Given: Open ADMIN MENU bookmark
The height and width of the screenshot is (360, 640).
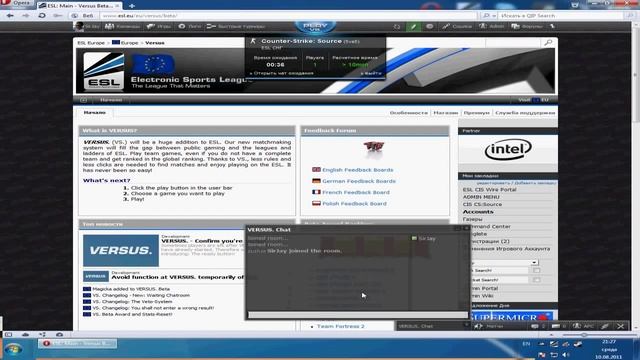Looking at the screenshot, I should [x=481, y=197].
